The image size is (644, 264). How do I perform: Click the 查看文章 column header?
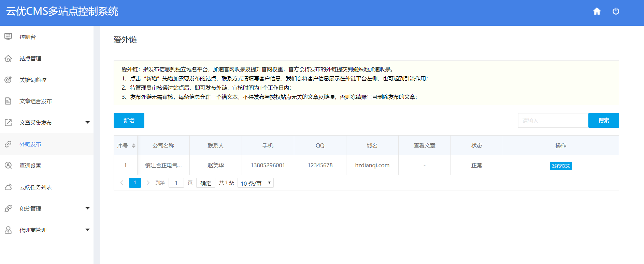tap(425, 145)
